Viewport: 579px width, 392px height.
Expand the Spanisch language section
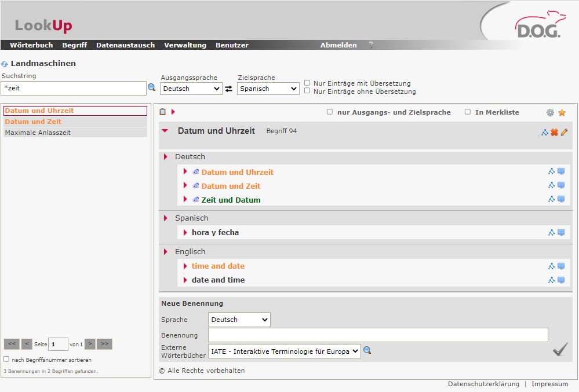pyautogui.click(x=165, y=218)
